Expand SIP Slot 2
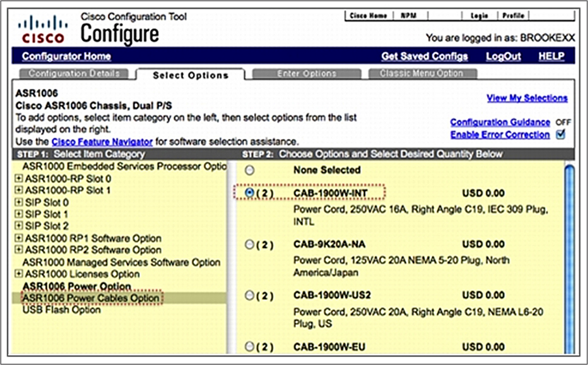Image resolution: width=588 pixels, height=365 pixels. (x=19, y=226)
